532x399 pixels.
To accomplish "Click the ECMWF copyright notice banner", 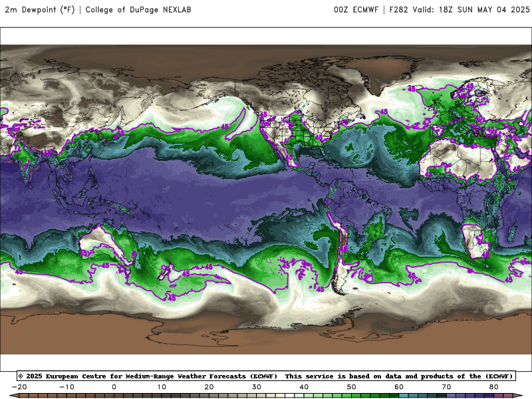I will [x=266, y=376].
